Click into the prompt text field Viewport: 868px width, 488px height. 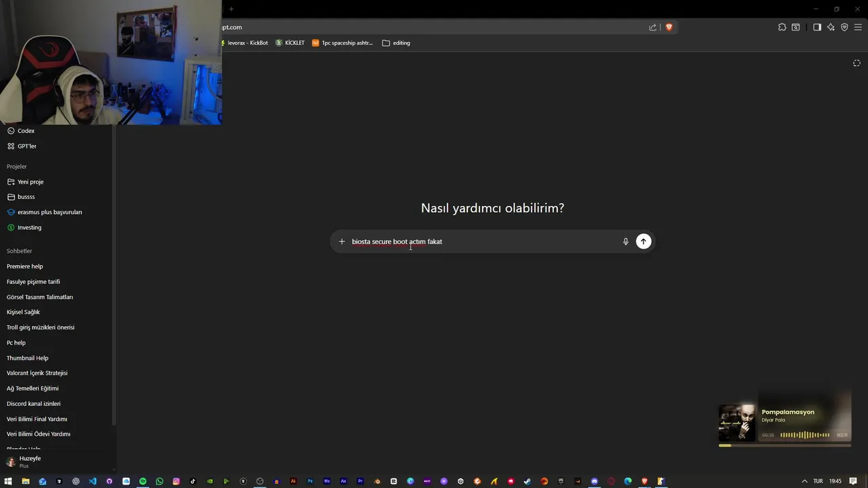(x=484, y=241)
